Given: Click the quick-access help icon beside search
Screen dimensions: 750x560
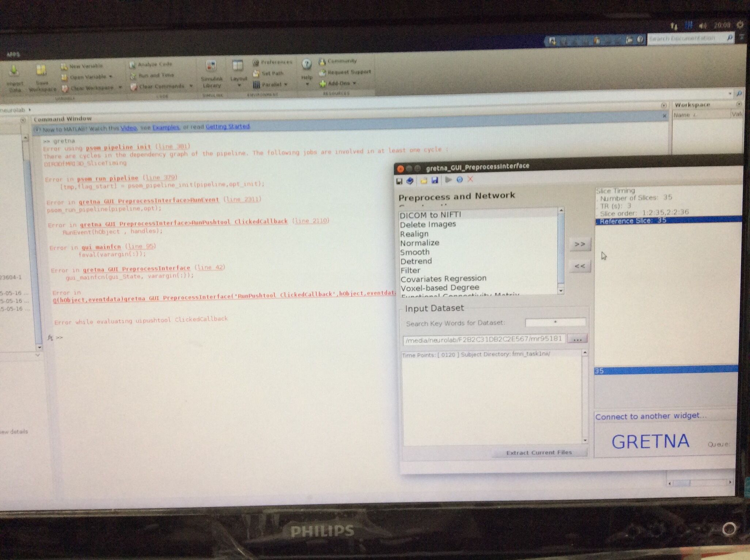Looking at the screenshot, I should 640,39.
